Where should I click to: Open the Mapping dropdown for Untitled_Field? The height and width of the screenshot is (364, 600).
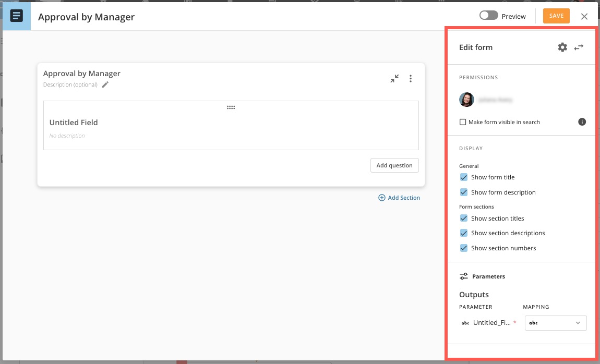pyautogui.click(x=555, y=323)
